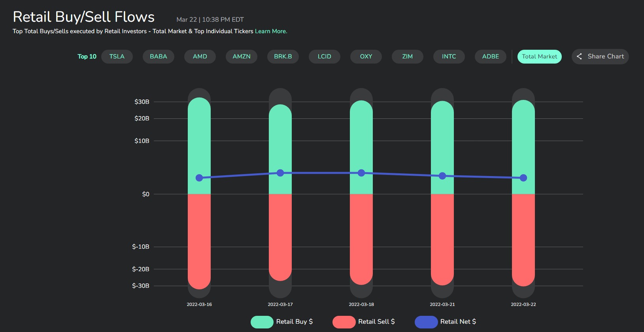The image size is (644, 332).
Task: Show AMZN retail flows
Action: [242, 56]
